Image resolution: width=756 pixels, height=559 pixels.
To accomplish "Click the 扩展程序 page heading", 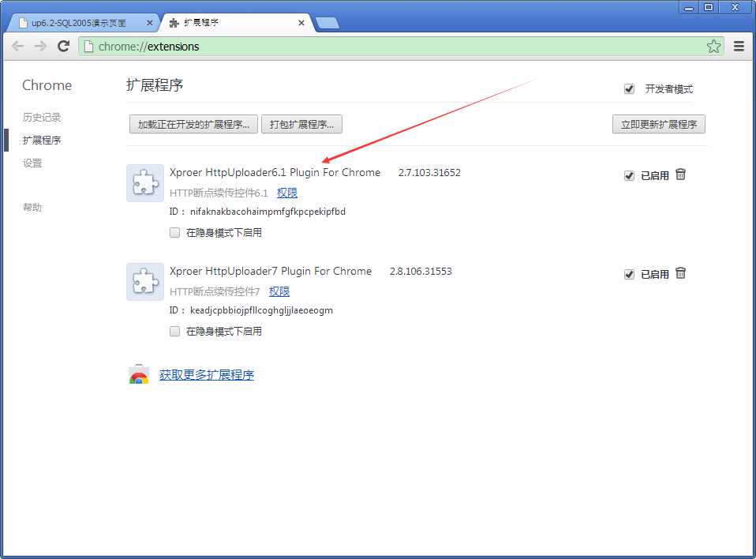I will [x=155, y=85].
